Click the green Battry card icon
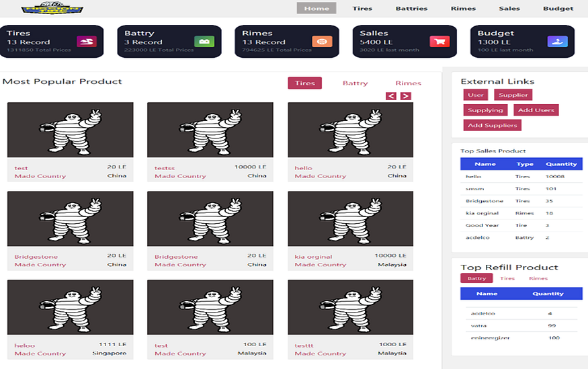Image resolution: width=588 pixels, height=369 pixels. [204, 41]
